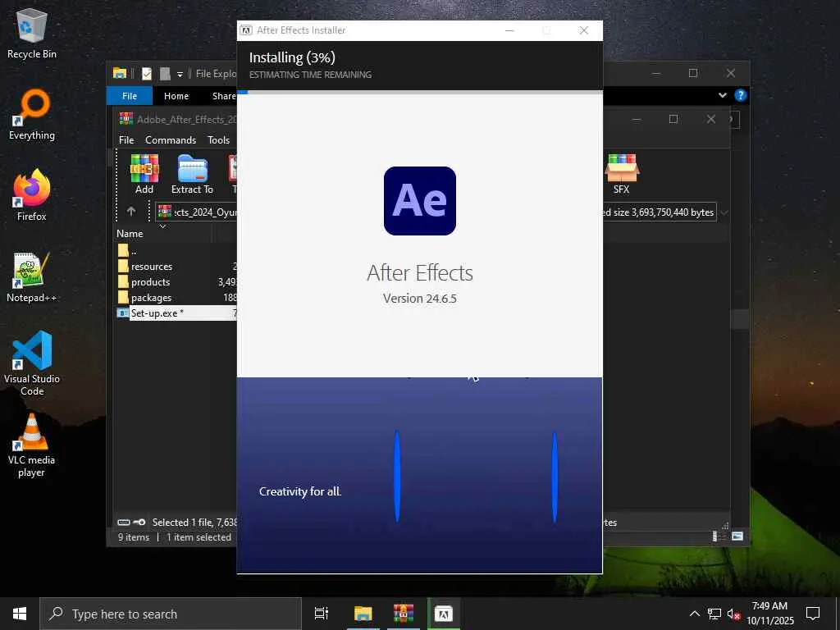Open the muted volume tray icon

(733, 614)
